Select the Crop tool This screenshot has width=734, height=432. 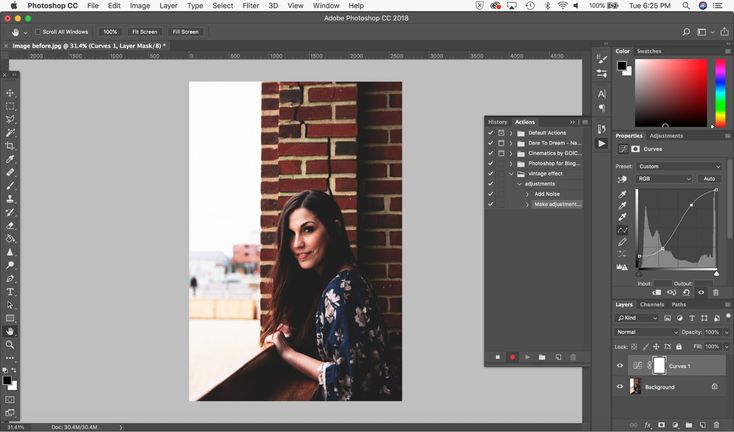[10, 146]
